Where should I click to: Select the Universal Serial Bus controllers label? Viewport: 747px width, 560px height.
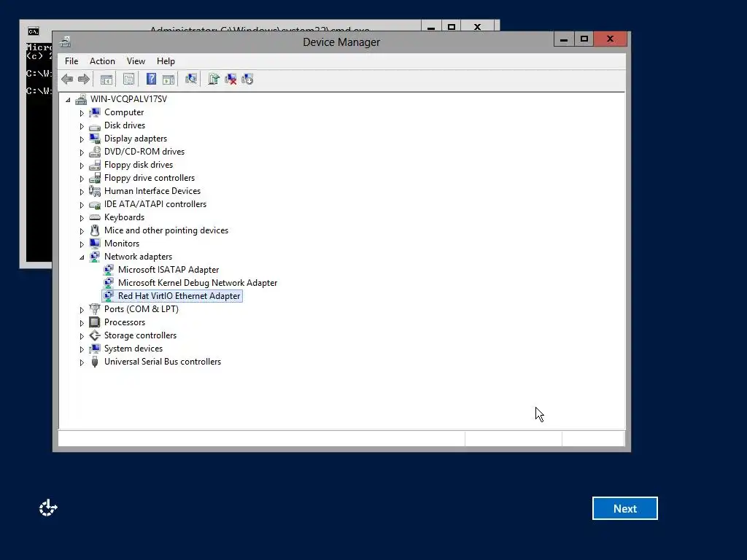click(163, 362)
